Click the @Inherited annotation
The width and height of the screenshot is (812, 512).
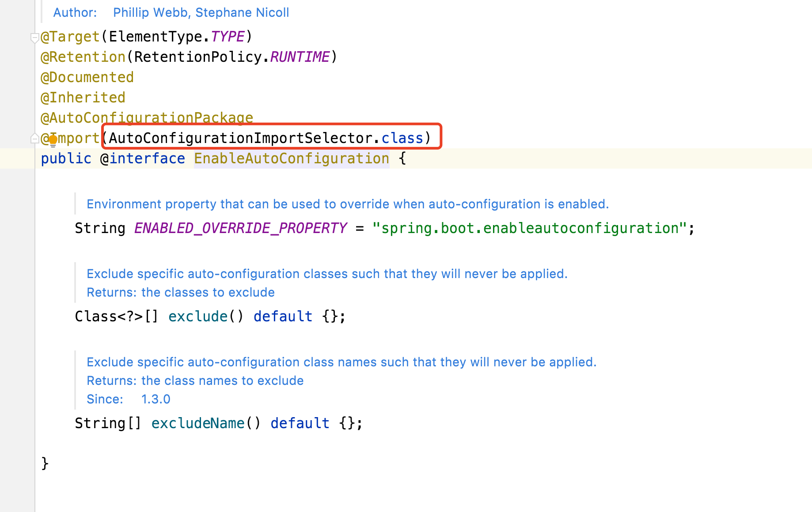[x=83, y=98]
